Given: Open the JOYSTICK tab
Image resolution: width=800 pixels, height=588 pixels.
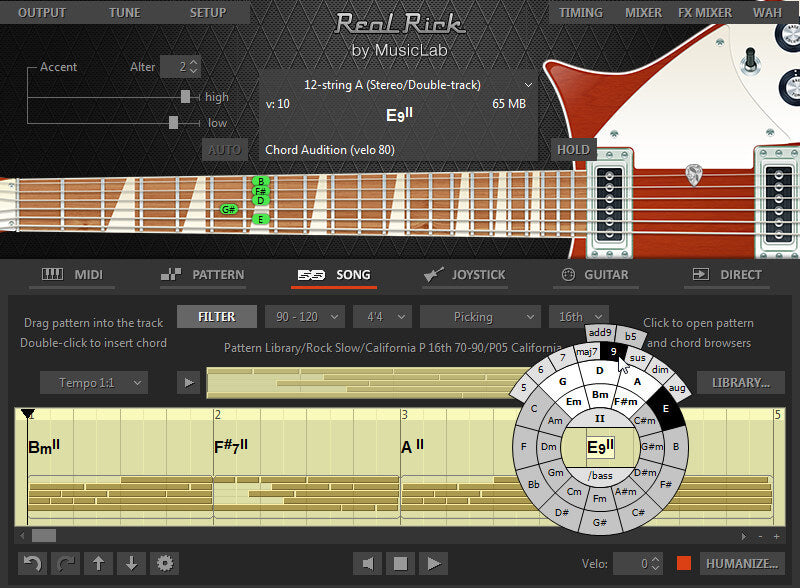Looking at the screenshot, I should [464, 274].
